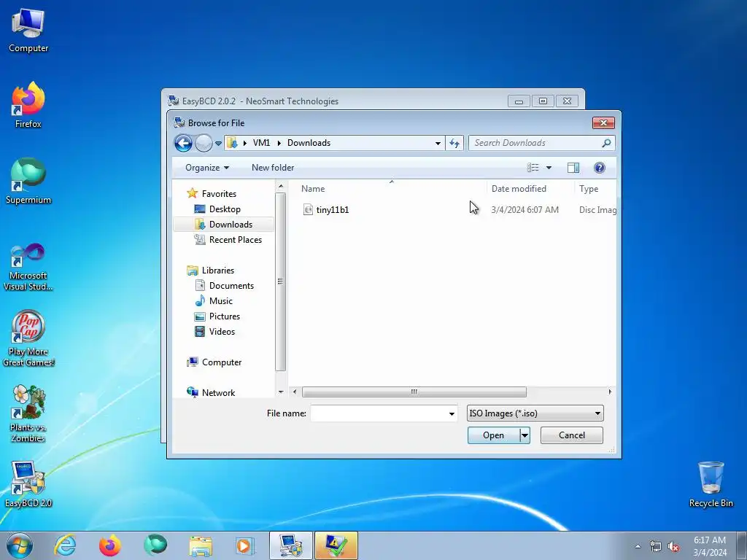The height and width of the screenshot is (560, 747).
Task: Open Play More Great Games shortcut
Action: click(x=28, y=338)
